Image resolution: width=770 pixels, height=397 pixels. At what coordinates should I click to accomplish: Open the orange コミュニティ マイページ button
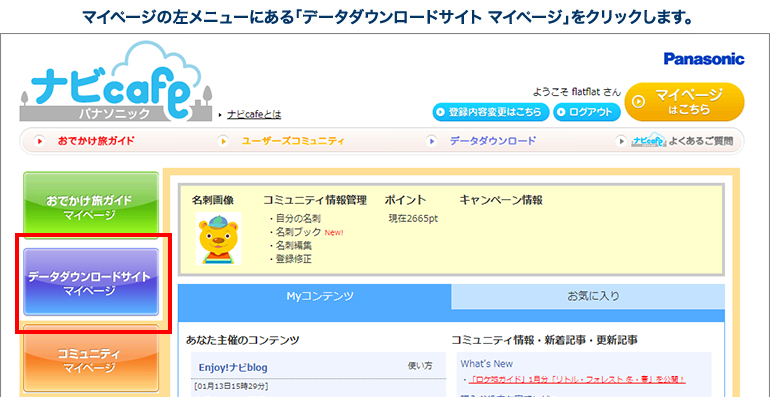pos(91,359)
